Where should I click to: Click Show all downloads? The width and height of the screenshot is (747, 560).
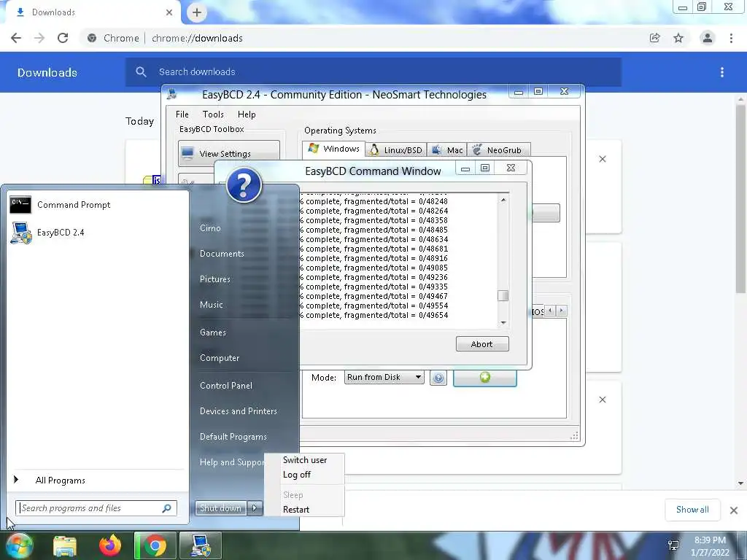pyautogui.click(x=692, y=510)
